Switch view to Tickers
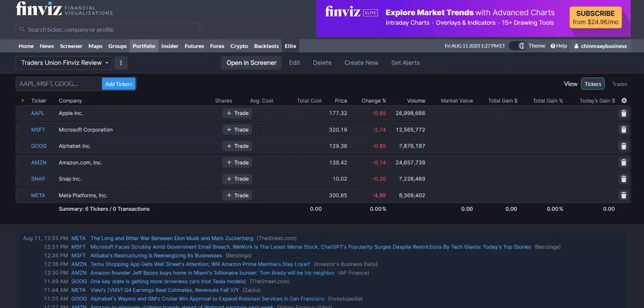Viewport: 644px width, 308px height. coord(593,84)
